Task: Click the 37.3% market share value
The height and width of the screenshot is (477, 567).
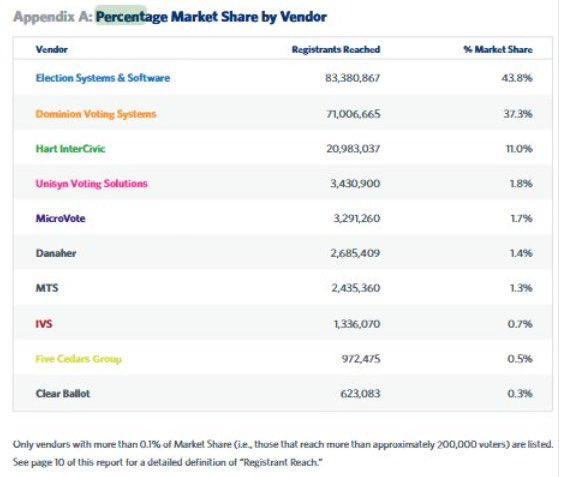Action: (x=518, y=114)
